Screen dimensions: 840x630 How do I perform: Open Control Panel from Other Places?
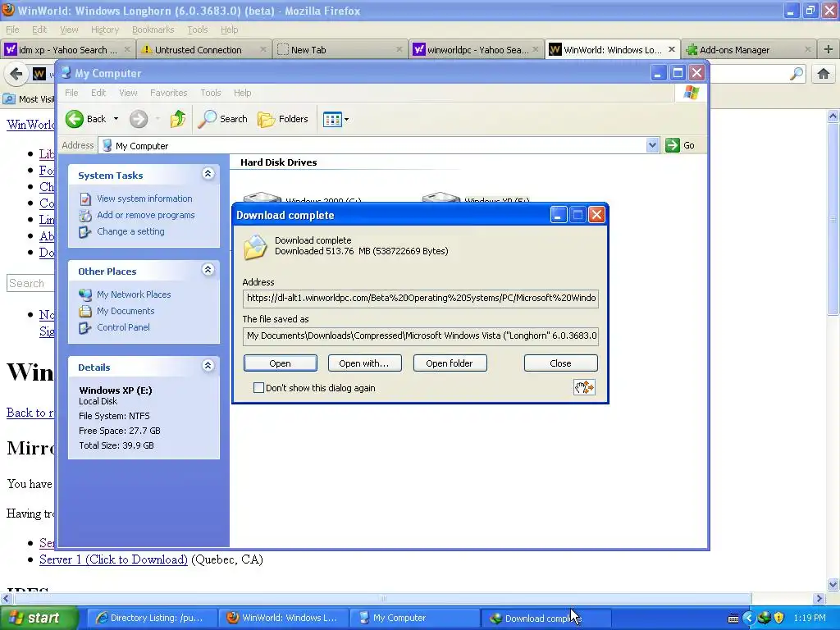pyautogui.click(x=123, y=327)
